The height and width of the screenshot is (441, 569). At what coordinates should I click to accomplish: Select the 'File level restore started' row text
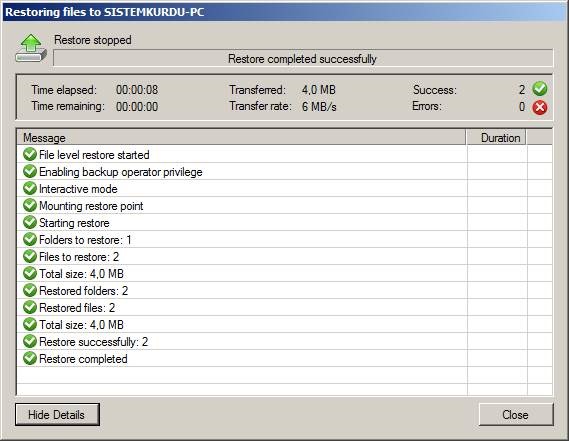point(94,155)
